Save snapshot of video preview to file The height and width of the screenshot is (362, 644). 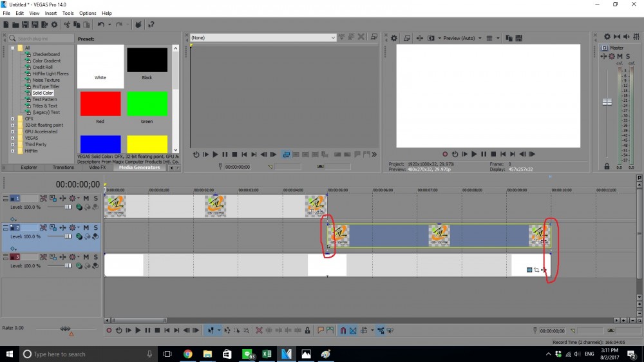518,38
